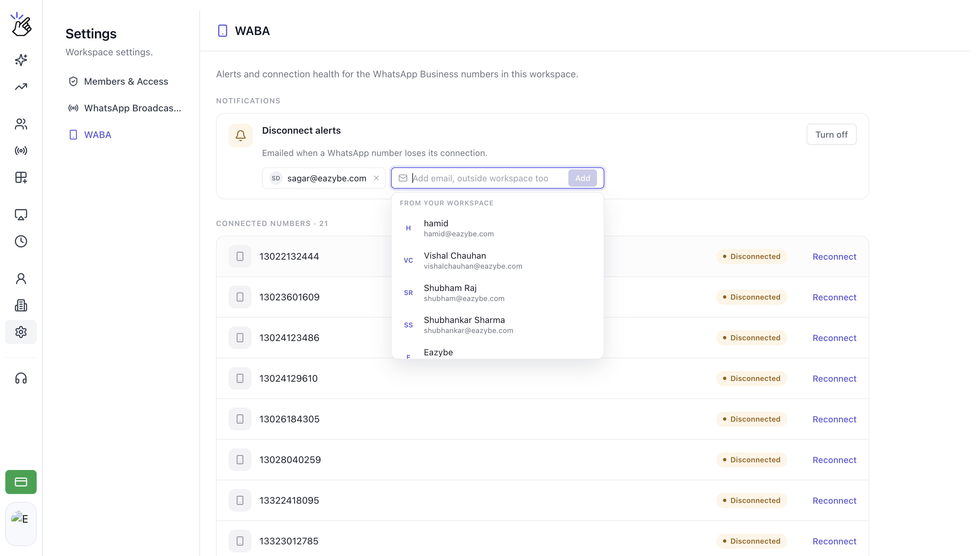Click Disconnected badge for 13022132444
The image size is (980, 556).
pos(751,257)
